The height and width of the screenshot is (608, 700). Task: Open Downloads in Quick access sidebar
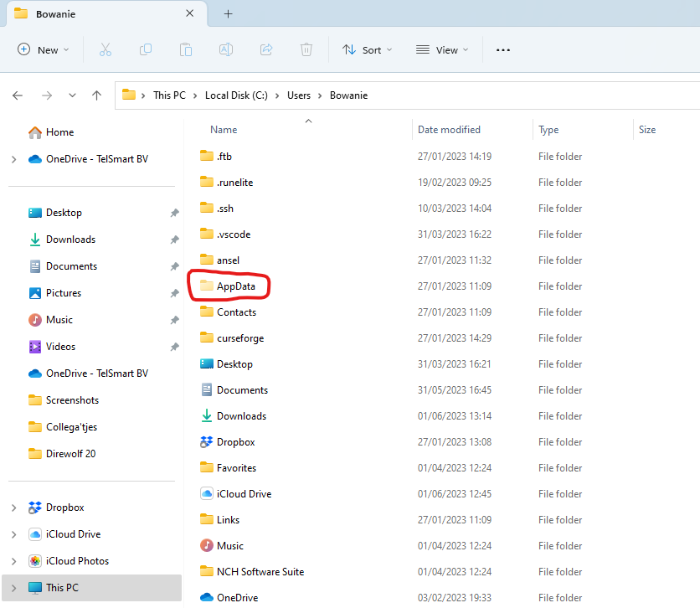(70, 240)
